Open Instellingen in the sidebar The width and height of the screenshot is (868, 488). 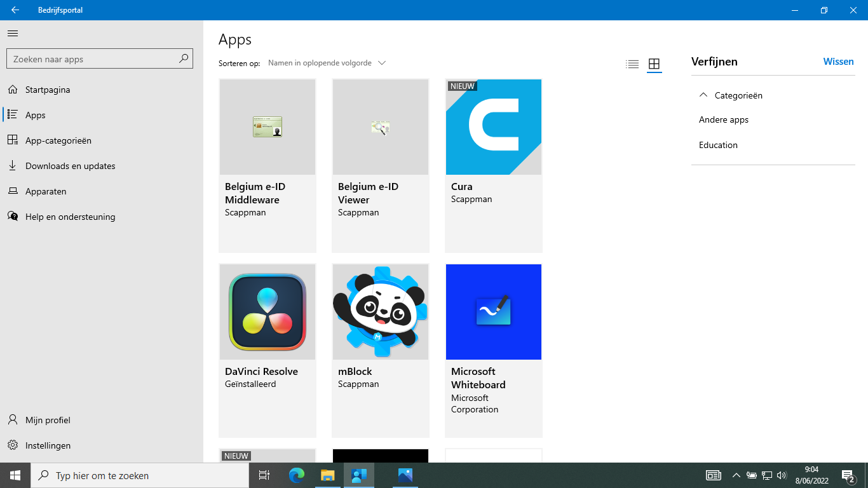point(48,445)
